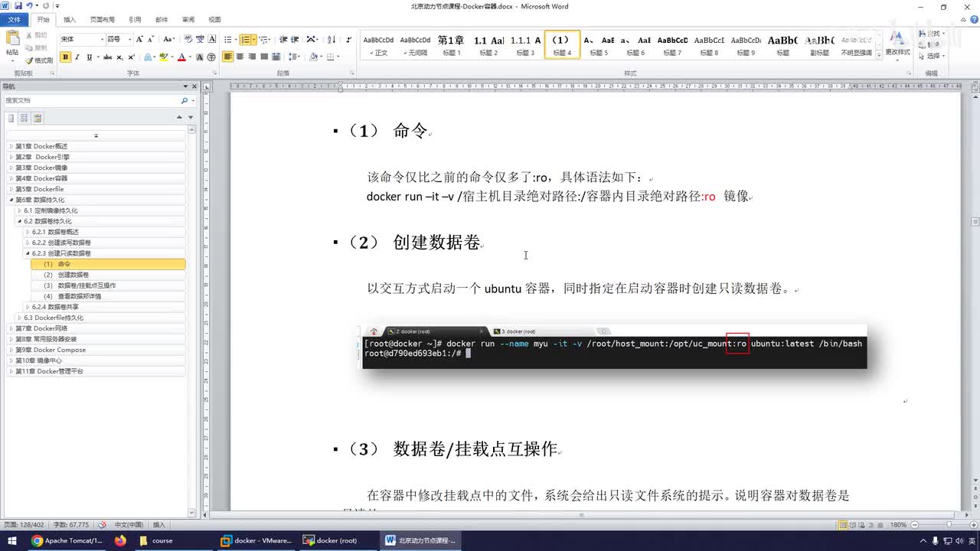Expand the 6.2.4 数据卷共享 node
Viewport: 980px width, 551px height.
[28, 307]
